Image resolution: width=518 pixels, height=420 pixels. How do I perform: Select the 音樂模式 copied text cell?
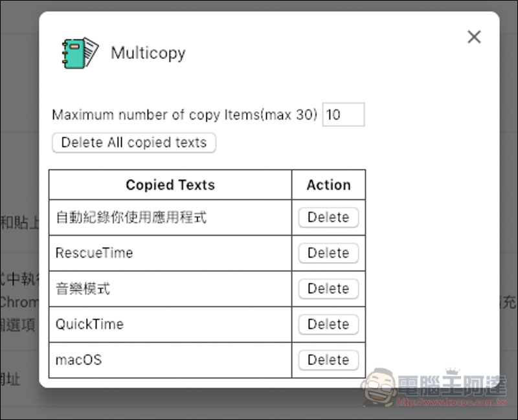pos(170,289)
